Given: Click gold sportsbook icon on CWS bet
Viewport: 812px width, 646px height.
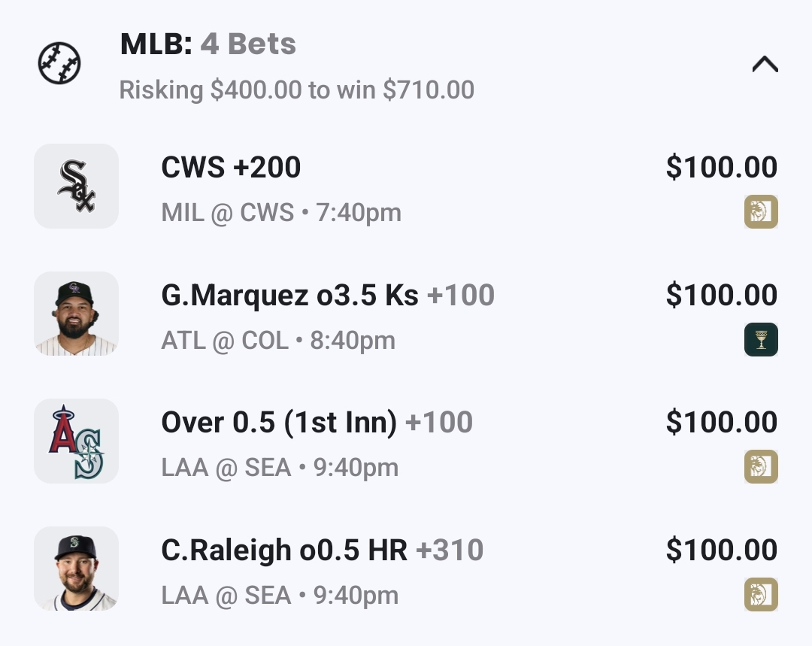Looking at the screenshot, I should (761, 211).
